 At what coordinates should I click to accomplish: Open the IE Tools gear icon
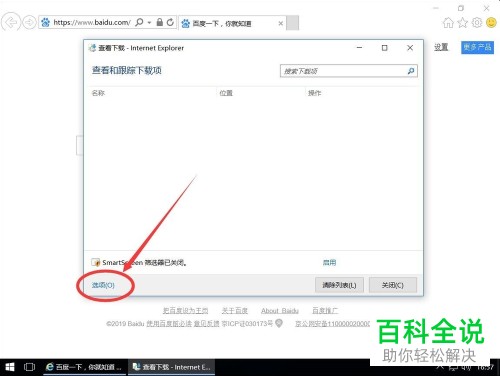click(x=477, y=23)
